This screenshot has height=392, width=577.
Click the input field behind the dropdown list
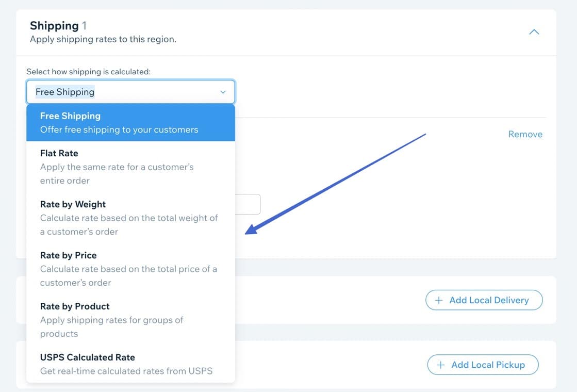coord(249,204)
